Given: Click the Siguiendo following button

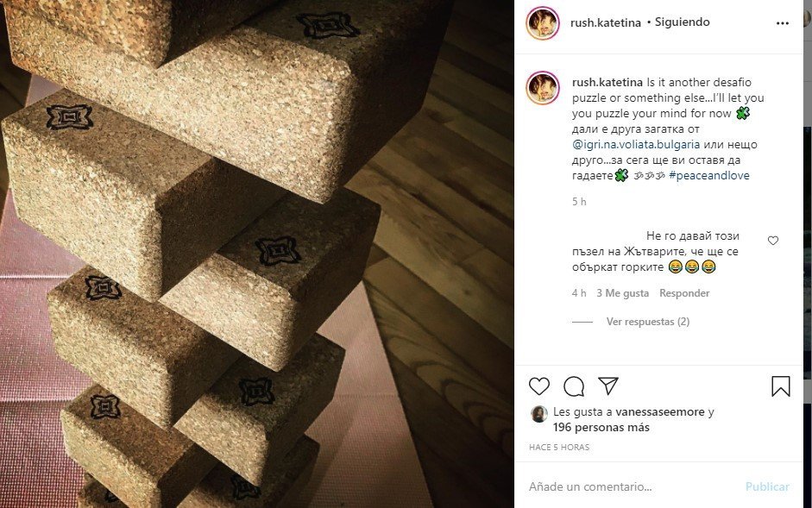Looking at the screenshot, I should tap(682, 22).
